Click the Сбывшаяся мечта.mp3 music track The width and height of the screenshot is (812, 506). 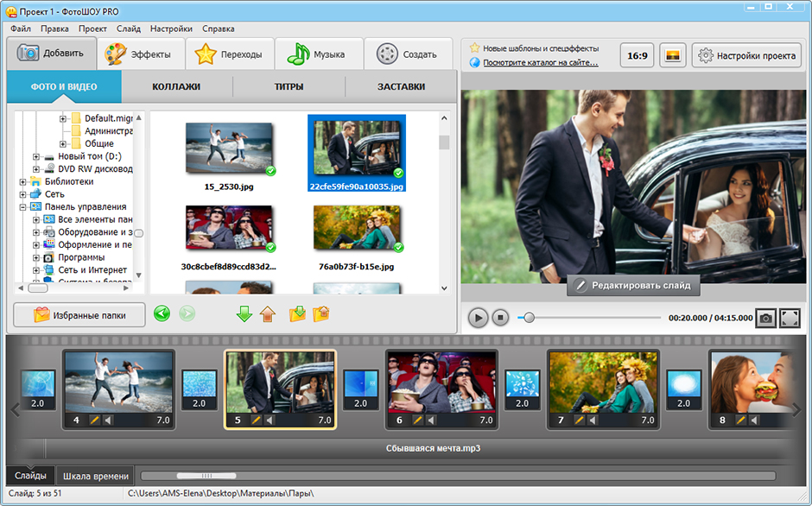pos(433,448)
